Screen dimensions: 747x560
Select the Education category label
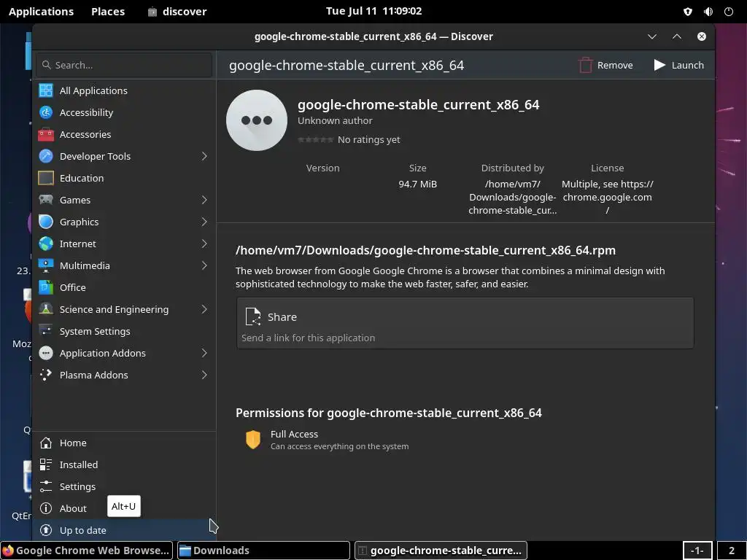(x=82, y=178)
